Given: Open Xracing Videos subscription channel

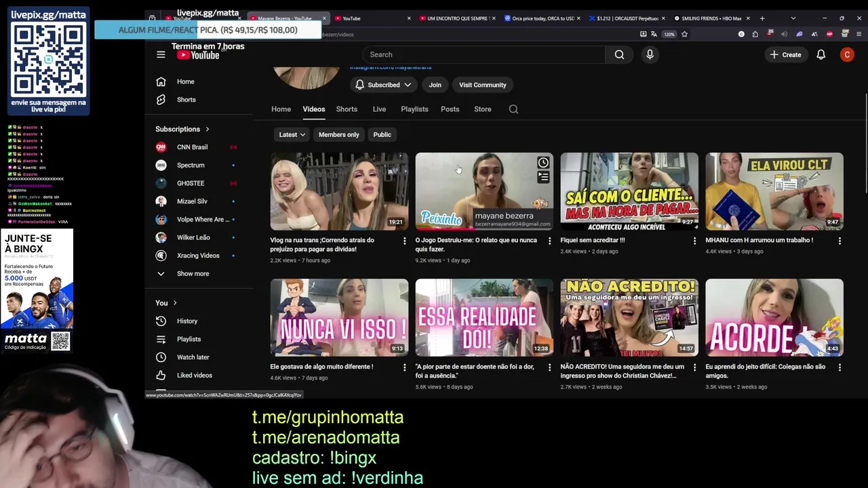Looking at the screenshot, I should (x=199, y=256).
